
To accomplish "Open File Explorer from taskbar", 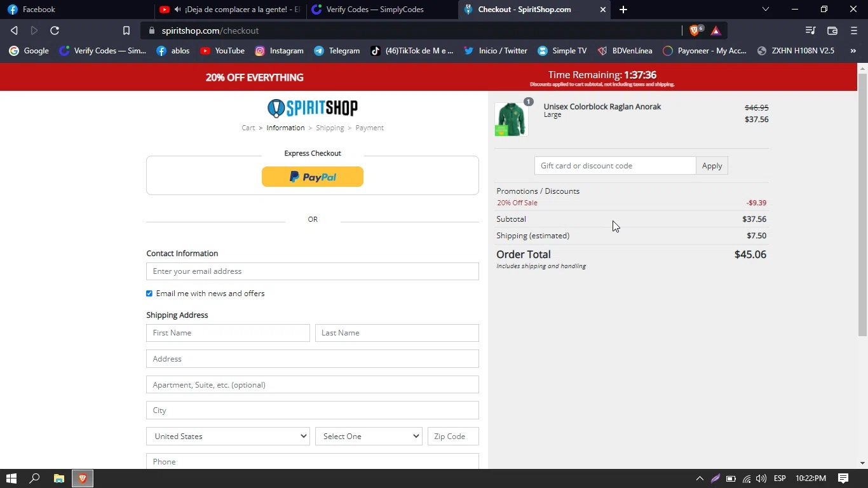I will click(58, 478).
